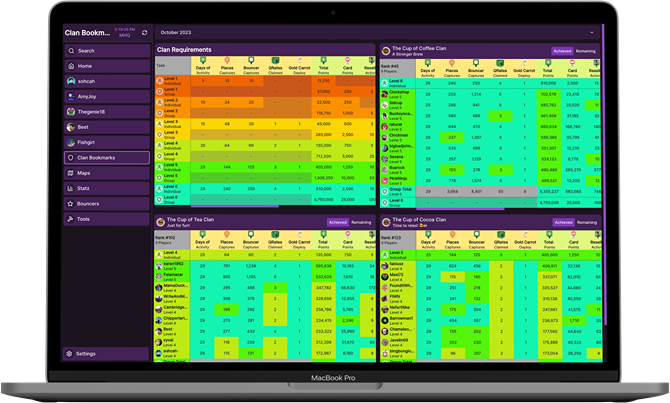Viewport: 670px width, 403px height.
Task: Open the Tools section
Action: pyautogui.click(x=83, y=218)
